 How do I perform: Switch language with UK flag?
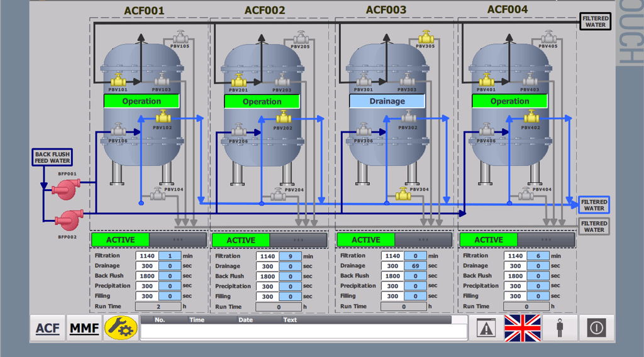tap(523, 328)
